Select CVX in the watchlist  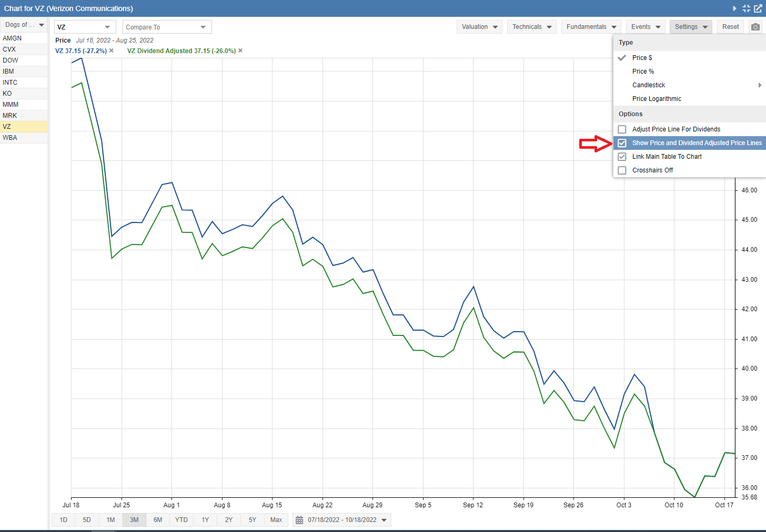pyautogui.click(x=24, y=49)
